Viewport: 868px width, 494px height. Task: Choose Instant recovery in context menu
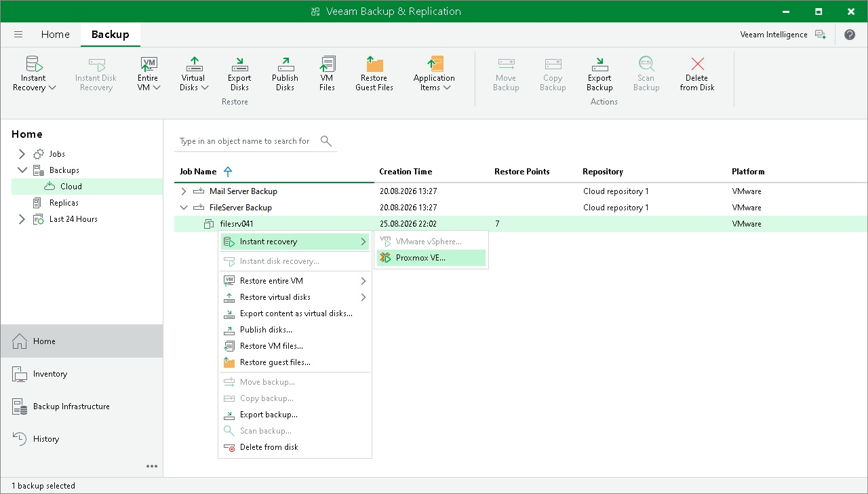tap(295, 242)
